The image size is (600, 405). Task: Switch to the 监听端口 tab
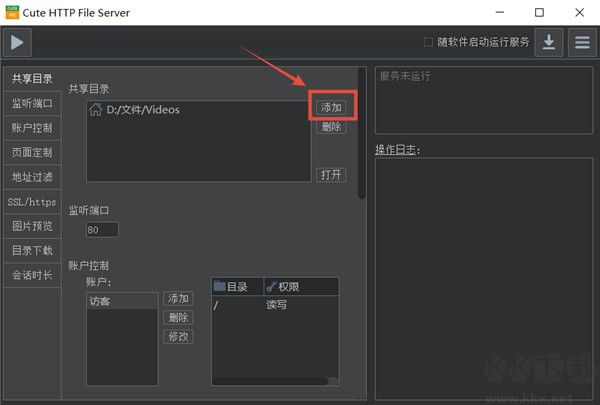coord(31,103)
